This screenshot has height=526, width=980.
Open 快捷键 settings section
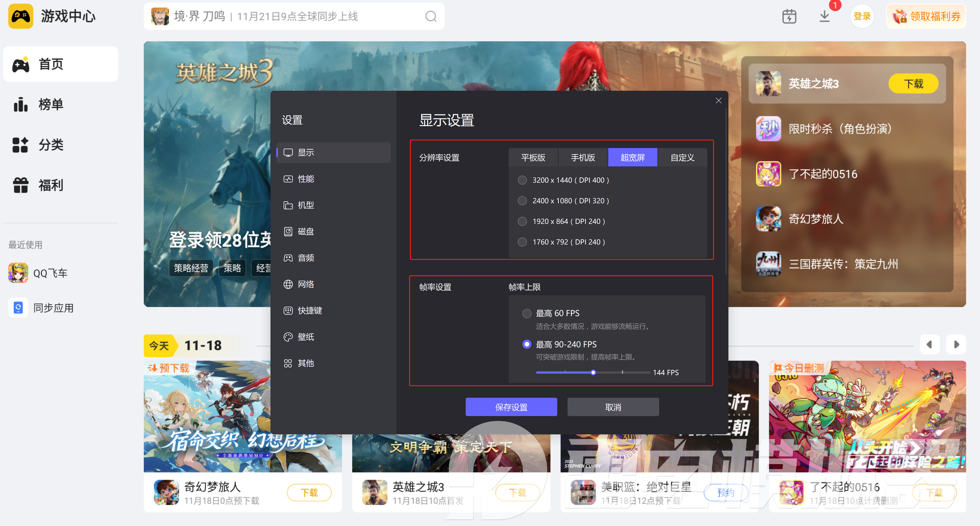click(309, 311)
